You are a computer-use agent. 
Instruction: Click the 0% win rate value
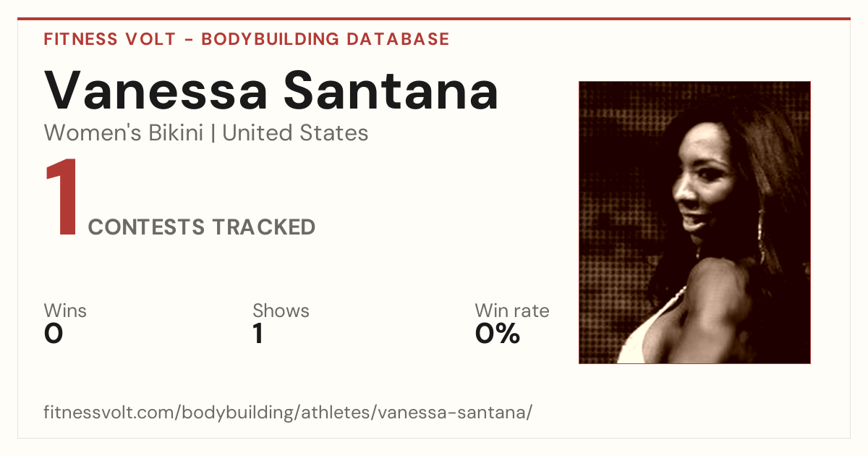coord(498,334)
